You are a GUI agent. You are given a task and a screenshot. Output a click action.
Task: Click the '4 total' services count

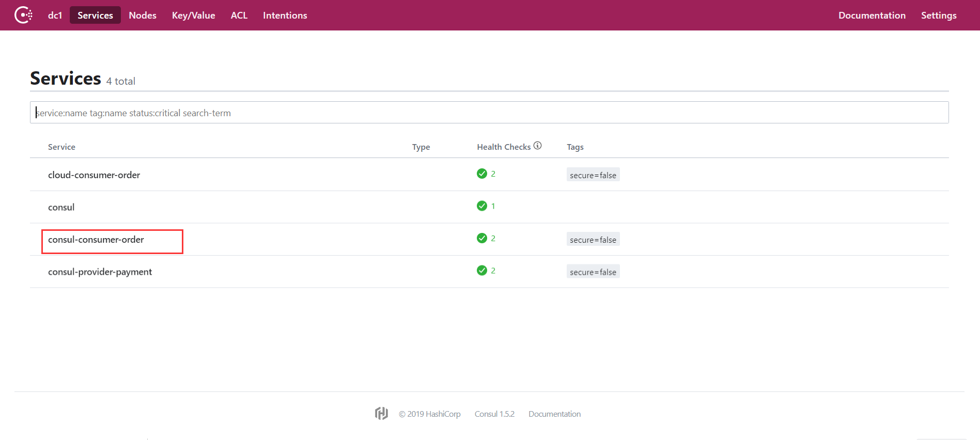tap(121, 81)
